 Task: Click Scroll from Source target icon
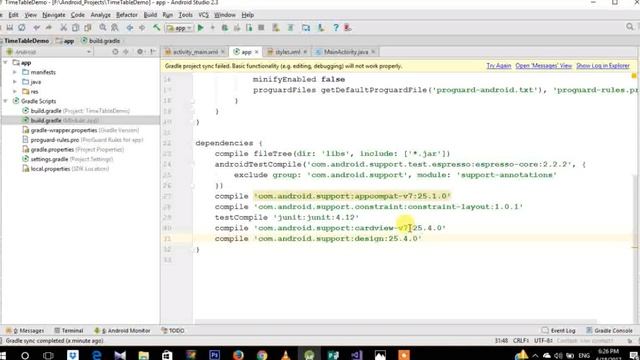pyautogui.click(x=115, y=52)
